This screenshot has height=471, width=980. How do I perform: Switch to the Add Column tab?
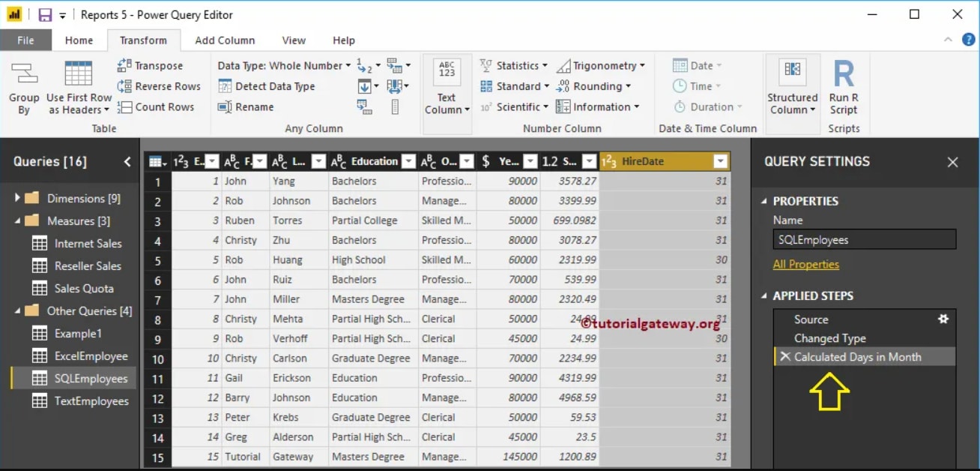224,40
